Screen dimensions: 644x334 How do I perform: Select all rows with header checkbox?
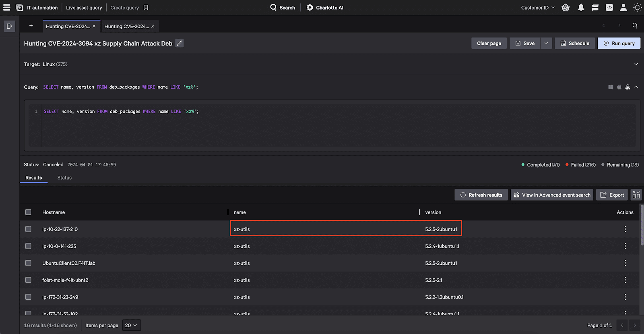pyautogui.click(x=28, y=212)
